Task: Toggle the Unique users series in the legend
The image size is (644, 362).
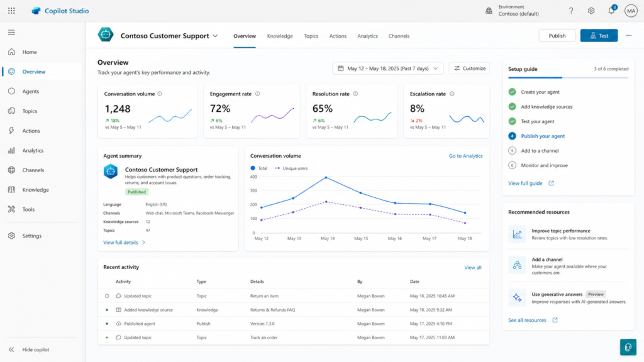Action: (291, 168)
